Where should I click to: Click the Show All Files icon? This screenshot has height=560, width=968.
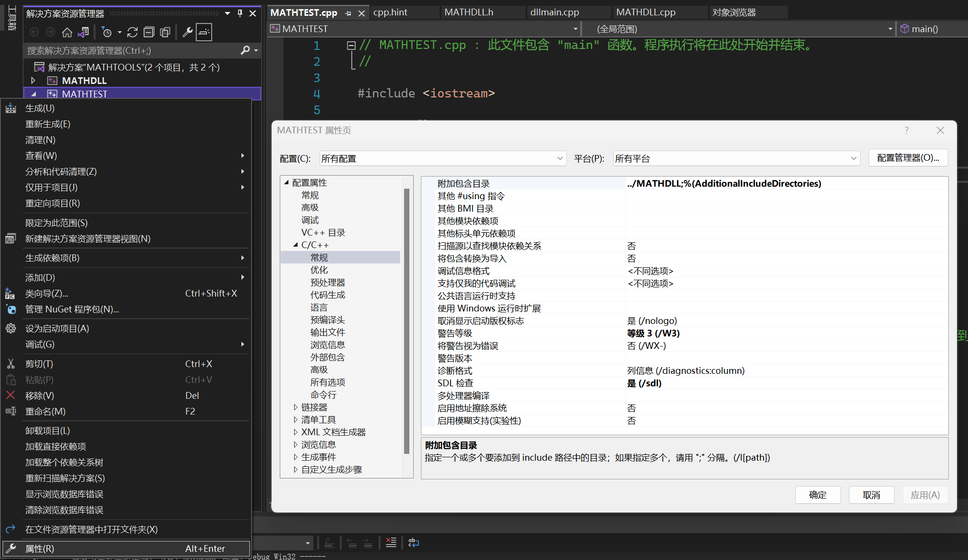coord(165,32)
